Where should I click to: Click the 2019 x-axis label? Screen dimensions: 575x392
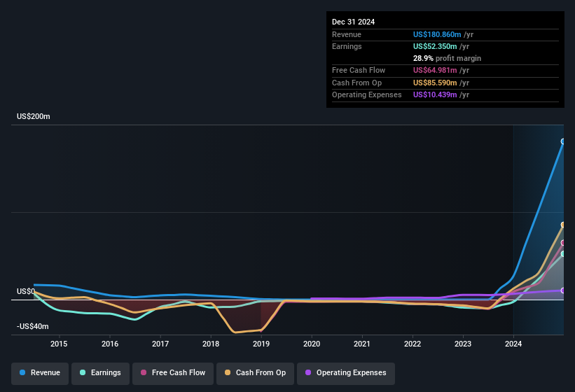tap(261, 344)
